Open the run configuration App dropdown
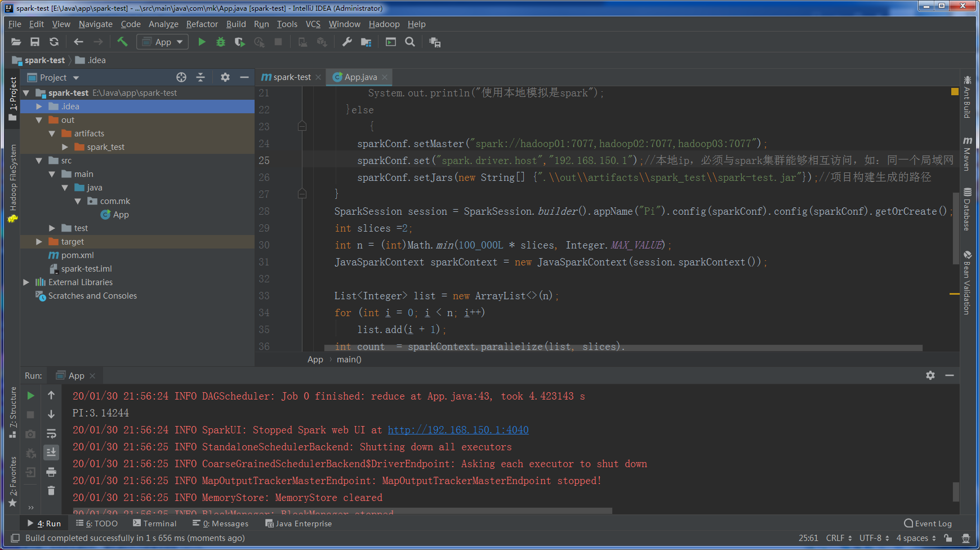The height and width of the screenshot is (550, 980). coord(162,42)
